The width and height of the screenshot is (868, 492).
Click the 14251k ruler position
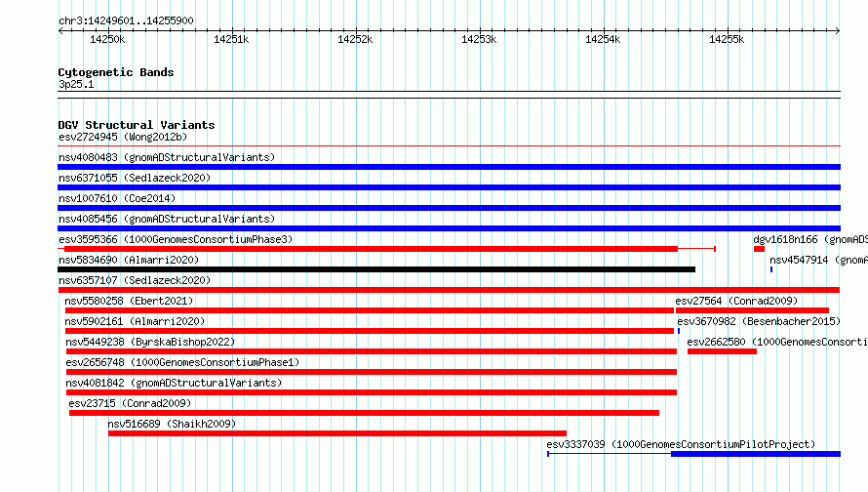tap(231, 39)
